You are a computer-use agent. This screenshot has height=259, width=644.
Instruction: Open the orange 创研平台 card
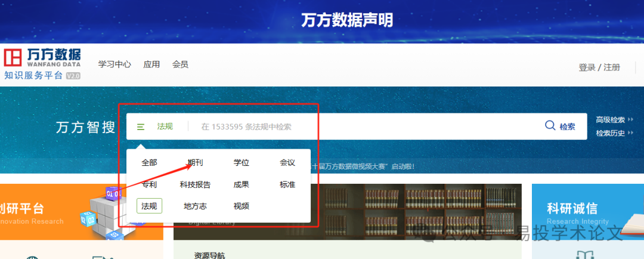[x=81, y=212]
